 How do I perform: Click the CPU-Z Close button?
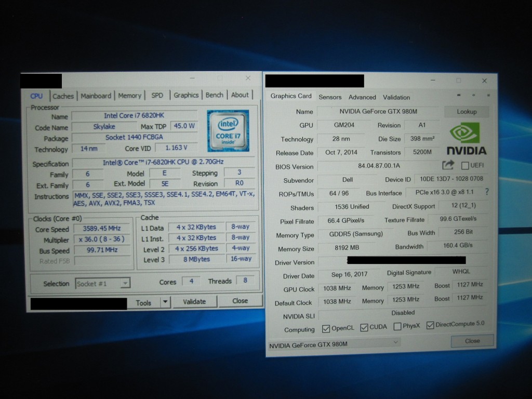[x=240, y=301]
